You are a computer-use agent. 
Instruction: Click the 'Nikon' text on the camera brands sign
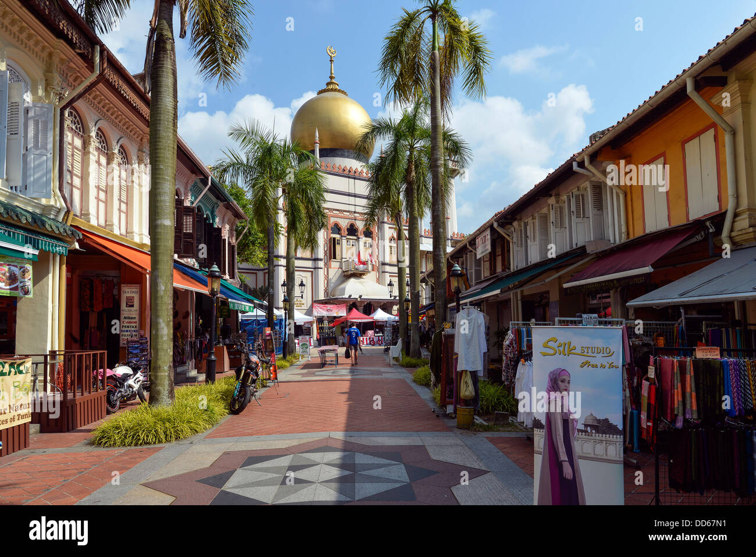click(129, 318)
